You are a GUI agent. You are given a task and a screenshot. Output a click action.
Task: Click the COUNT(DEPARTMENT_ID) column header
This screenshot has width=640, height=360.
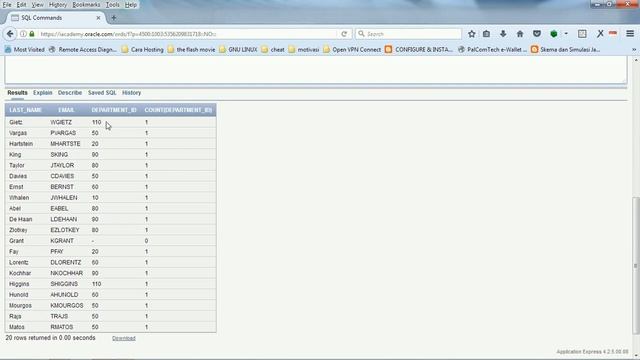[x=178, y=110]
